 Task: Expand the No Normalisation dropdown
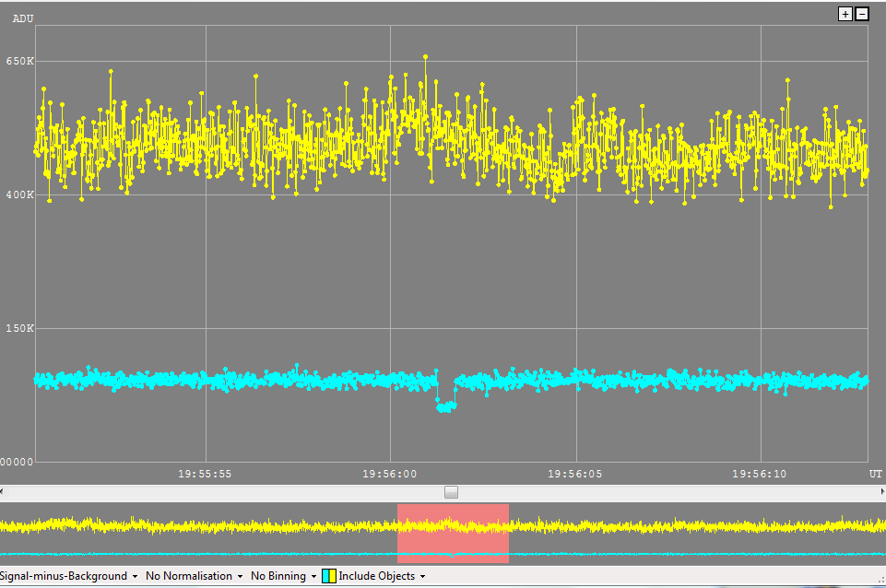tap(194, 576)
